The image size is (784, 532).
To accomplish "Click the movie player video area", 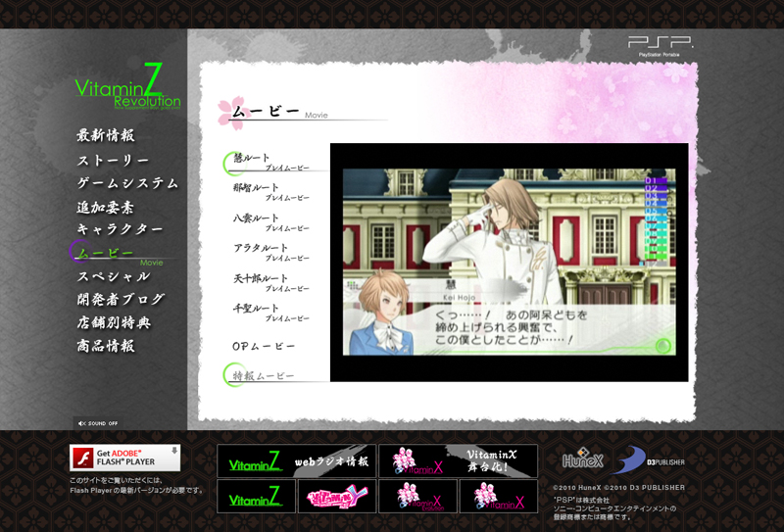I will pyautogui.click(x=509, y=263).
